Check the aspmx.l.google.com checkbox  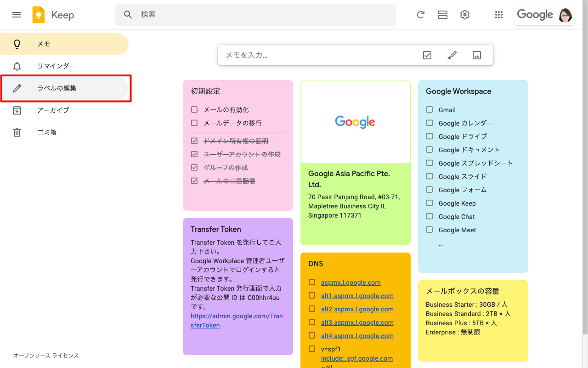click(x=312, y=282)
